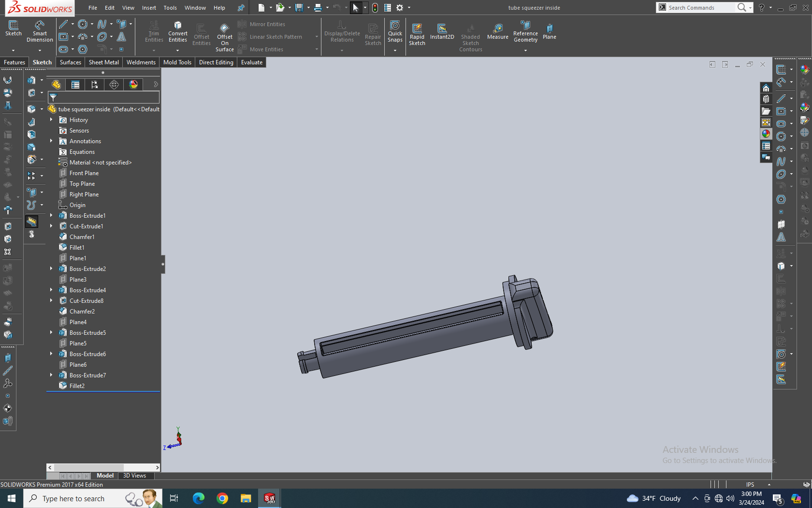This screenshot has width=812, height=508.
Task: Select the Front Plane item
Action: (84, 173)
